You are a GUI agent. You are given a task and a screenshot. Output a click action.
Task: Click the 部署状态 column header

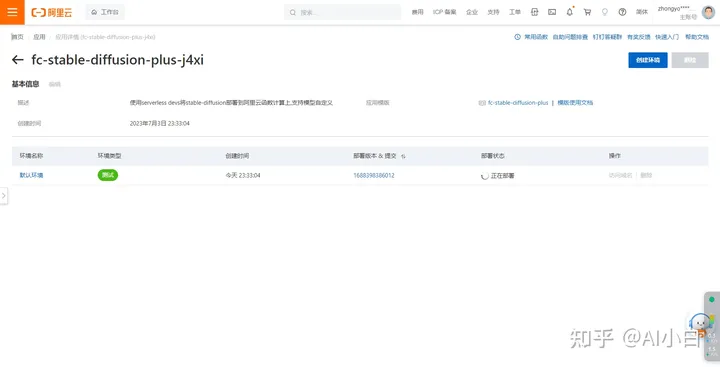[493, 156]
